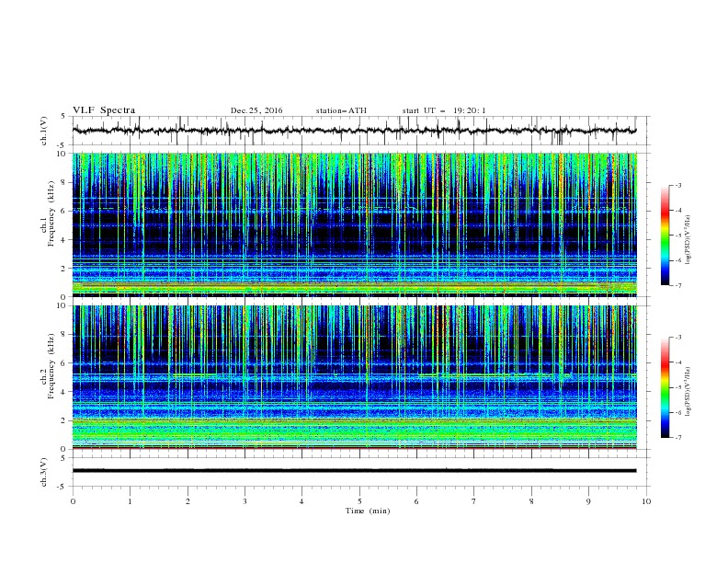
Task: Click the "2" tick on the time axis
Action: pos(188,501)
